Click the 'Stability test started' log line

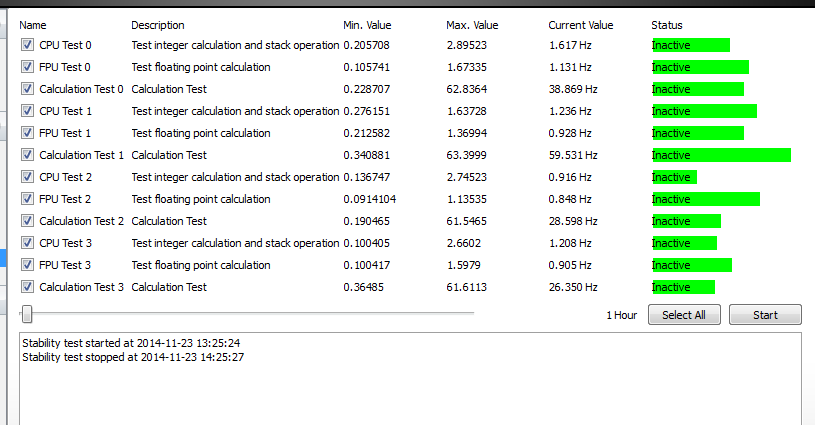pyautogui.click(x=131, y=343)
